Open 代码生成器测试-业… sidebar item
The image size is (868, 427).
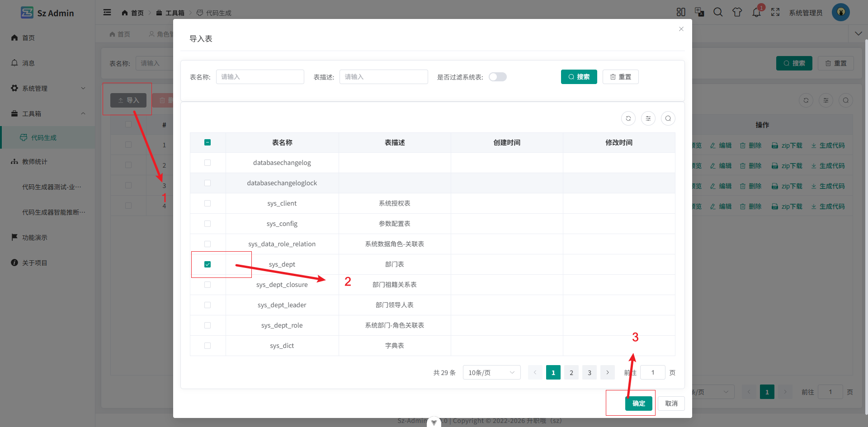click(x=47, y=187)
